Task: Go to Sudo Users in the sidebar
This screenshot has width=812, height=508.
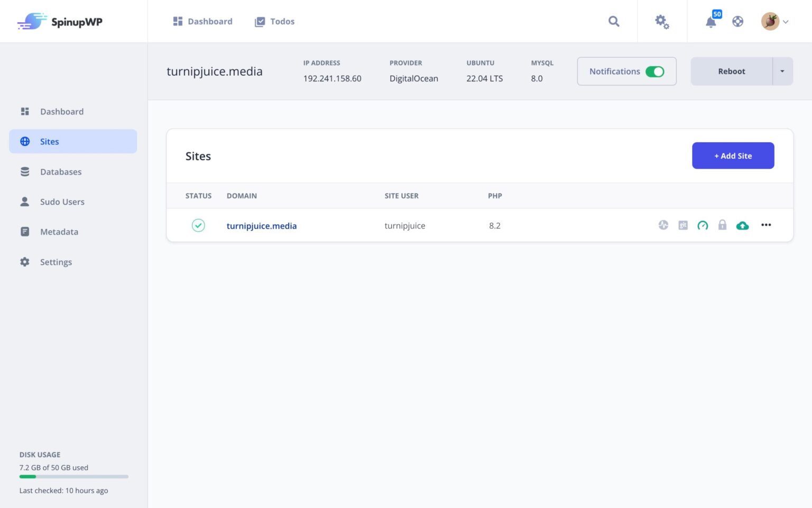Action: point(62,202)
